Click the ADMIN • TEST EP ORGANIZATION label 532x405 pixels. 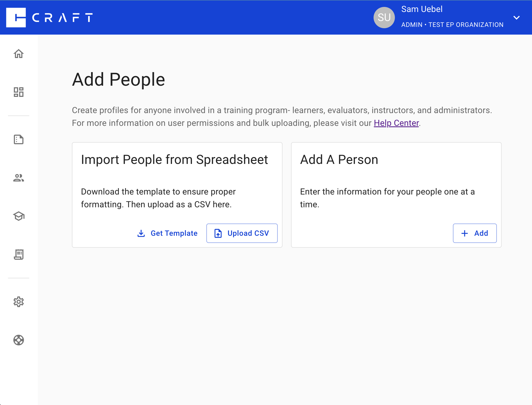click(x=452, y=24)
